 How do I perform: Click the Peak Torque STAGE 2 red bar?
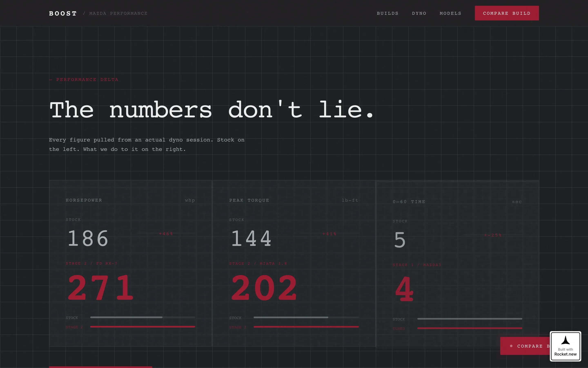[x=306, y=327]
